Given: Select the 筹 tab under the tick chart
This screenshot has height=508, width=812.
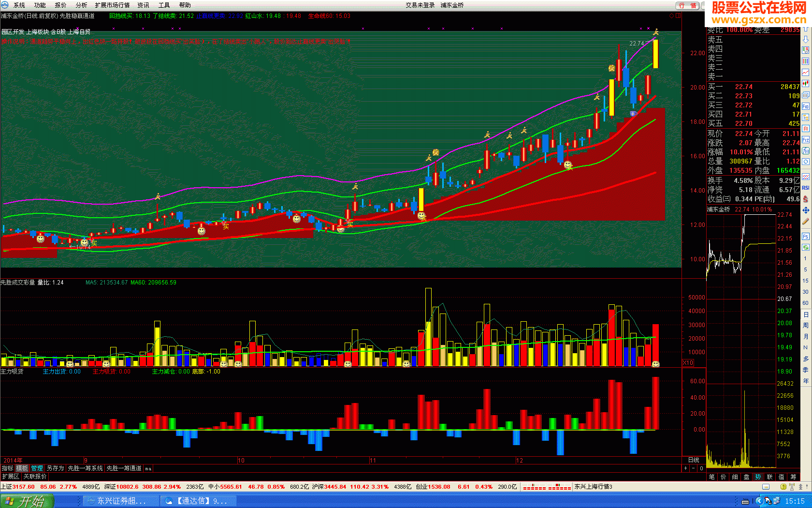Looking at the screenshot, I should pyautogui.click(x=793, y=477).
